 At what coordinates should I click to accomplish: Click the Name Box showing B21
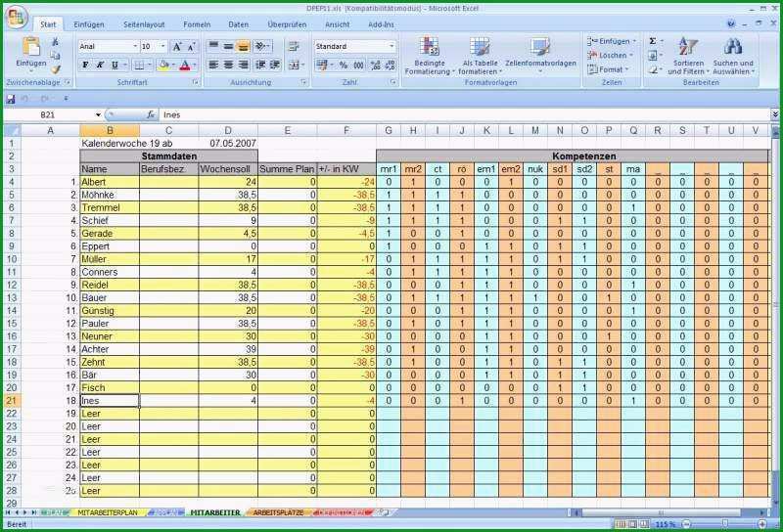pyautogui.click(x=48, y=114)
